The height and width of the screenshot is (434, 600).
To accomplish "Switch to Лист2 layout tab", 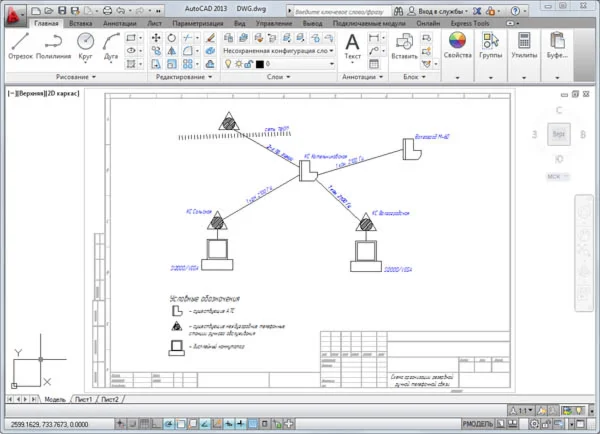I will point(110,399).
